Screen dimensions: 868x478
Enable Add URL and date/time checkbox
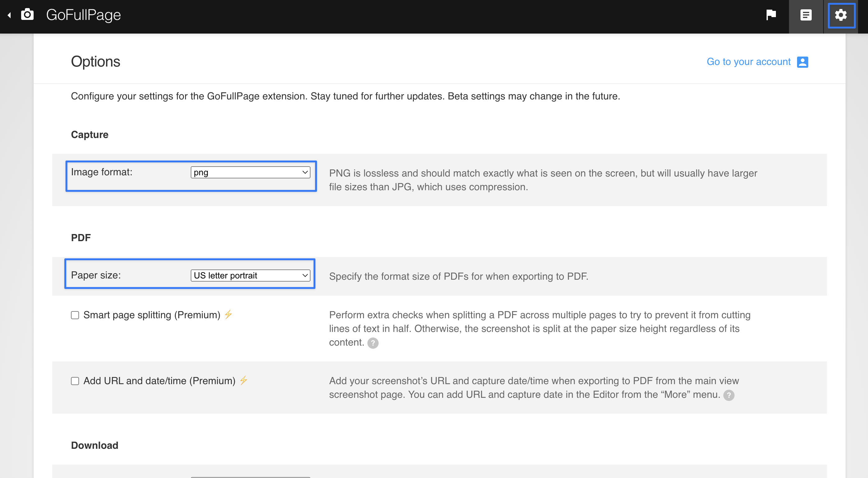75,381
